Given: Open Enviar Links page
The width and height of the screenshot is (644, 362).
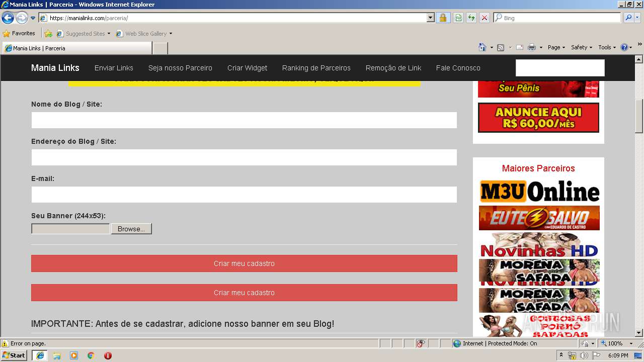Looking at the screenshot, I should [x=114, y=68].
